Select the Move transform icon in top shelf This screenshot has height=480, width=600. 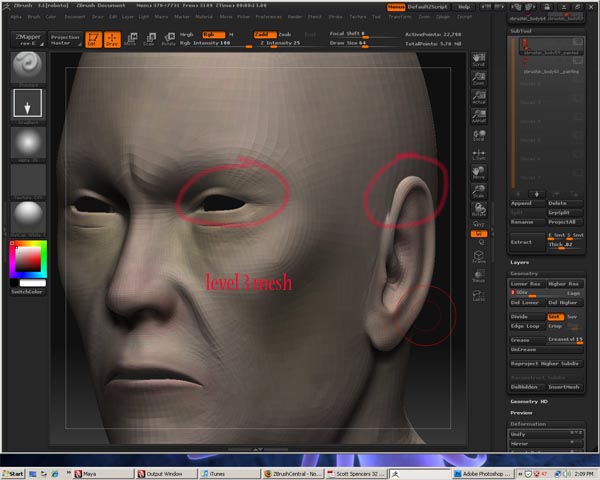coord(131,39)
